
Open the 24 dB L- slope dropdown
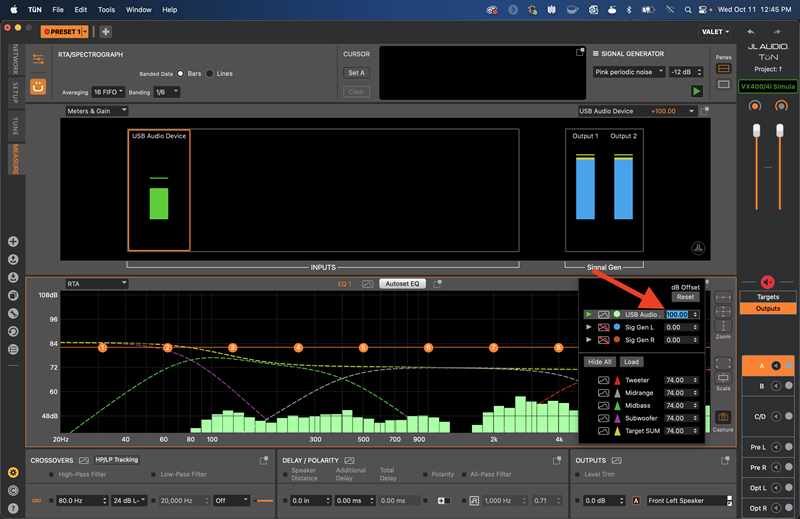pyautogui.click(x=129, y=501)
